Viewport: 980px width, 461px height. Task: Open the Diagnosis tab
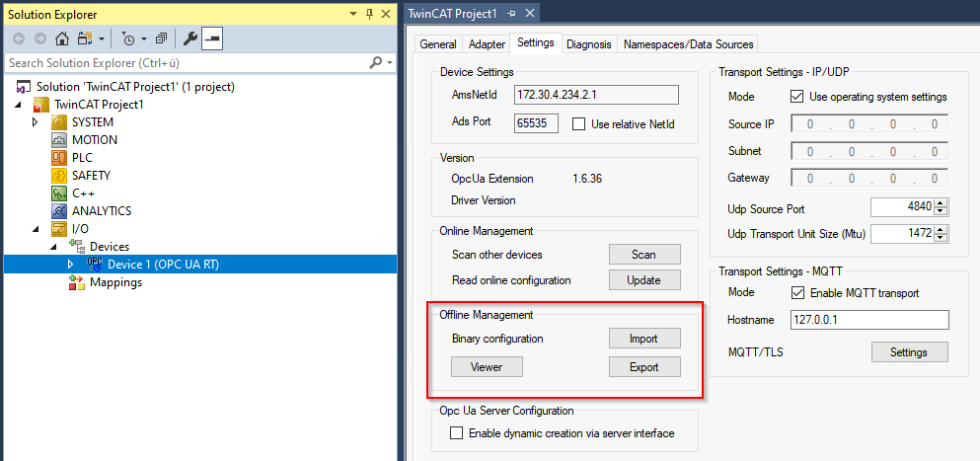coord(589,44)
